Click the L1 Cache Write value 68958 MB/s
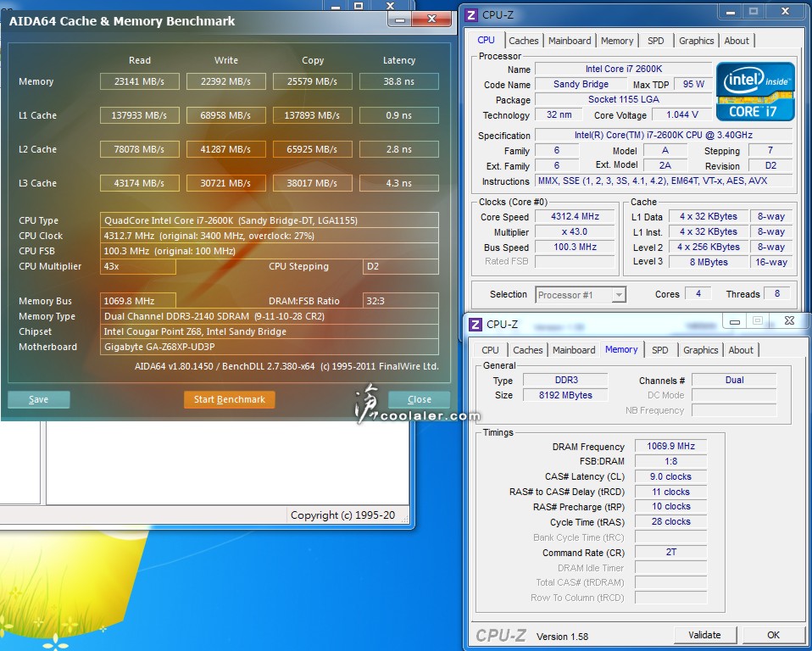This screenshot has width=812, height=651. pyautogui.click(x=226, y=115)
